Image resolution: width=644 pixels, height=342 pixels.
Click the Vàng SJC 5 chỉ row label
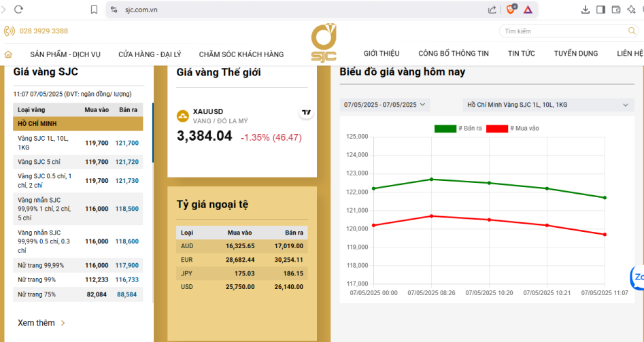click(x=39, y=162)
